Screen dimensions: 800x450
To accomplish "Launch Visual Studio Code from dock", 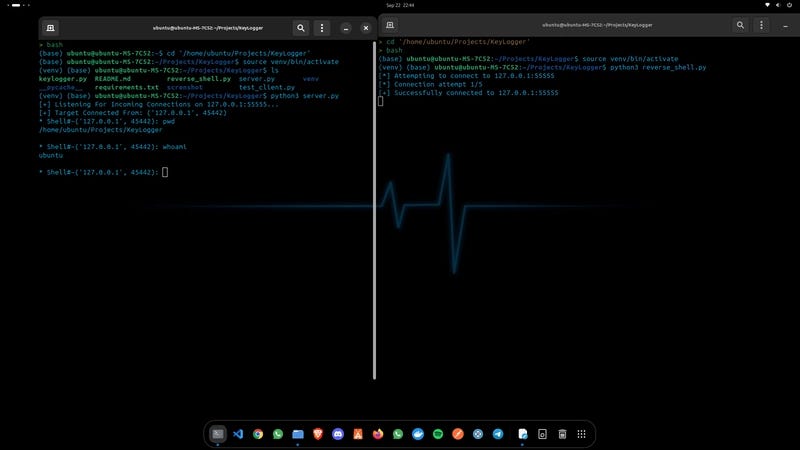I will [x=238, y=434].
